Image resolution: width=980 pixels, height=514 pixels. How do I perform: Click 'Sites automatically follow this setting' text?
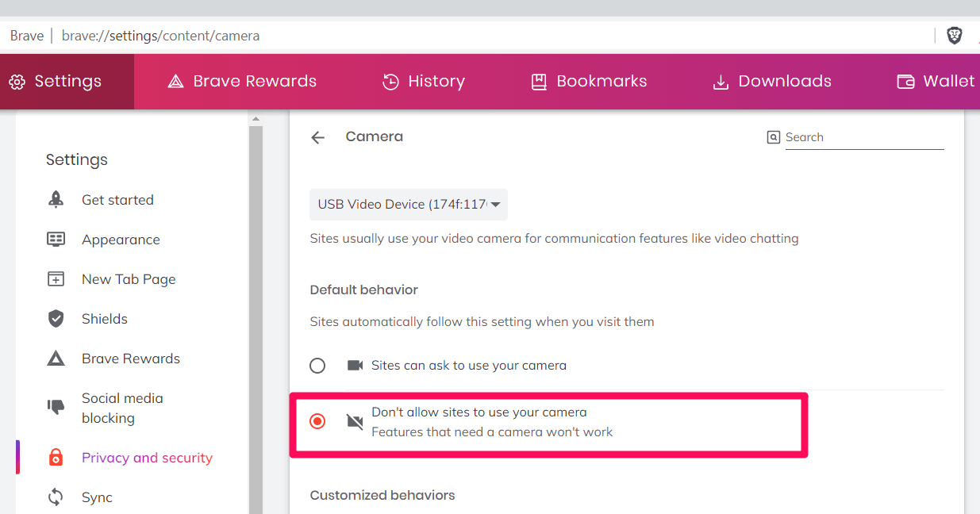pos(482,322)
